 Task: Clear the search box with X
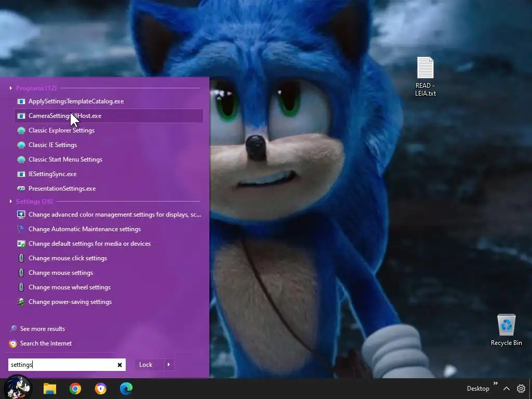pos(120,365)
